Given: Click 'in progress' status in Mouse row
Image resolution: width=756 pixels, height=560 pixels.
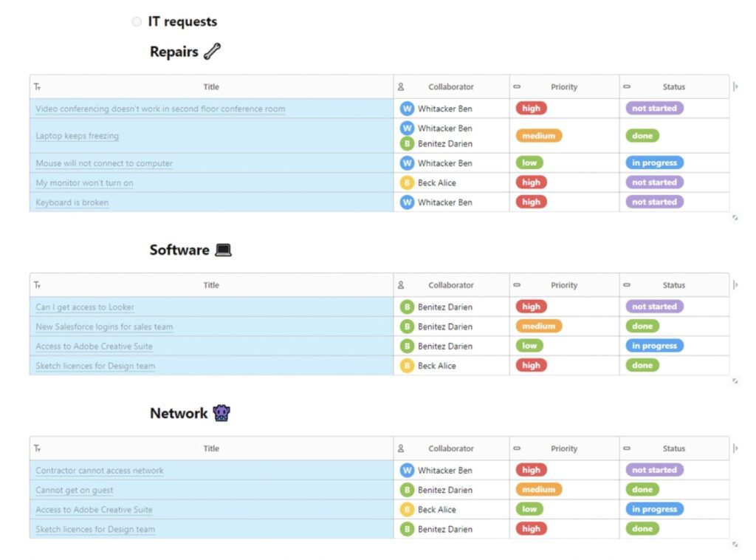Looking at the screenshot, I should tap(654, 163).
